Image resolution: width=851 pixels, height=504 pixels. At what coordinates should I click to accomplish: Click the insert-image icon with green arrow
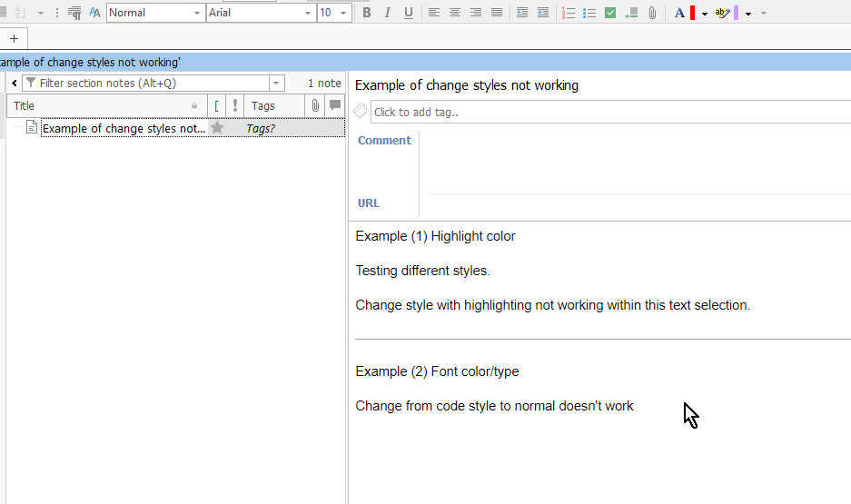[630, 13]
